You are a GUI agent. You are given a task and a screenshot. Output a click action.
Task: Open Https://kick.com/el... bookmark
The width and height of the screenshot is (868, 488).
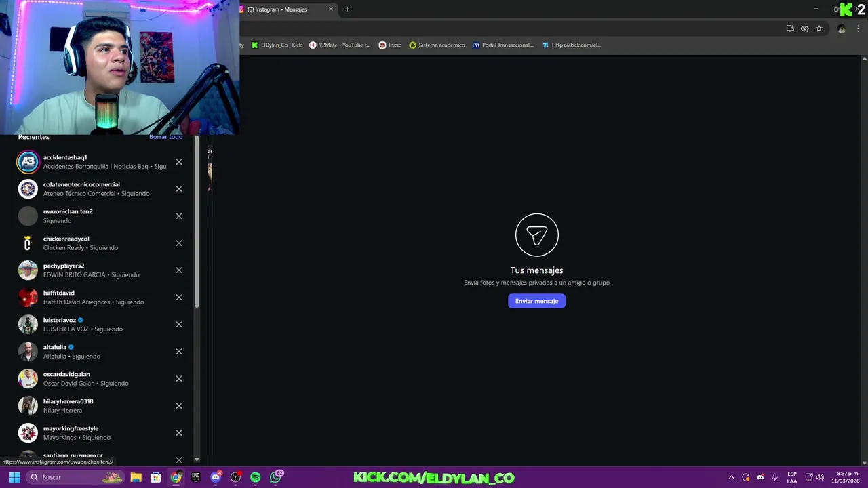coord(572,45)
